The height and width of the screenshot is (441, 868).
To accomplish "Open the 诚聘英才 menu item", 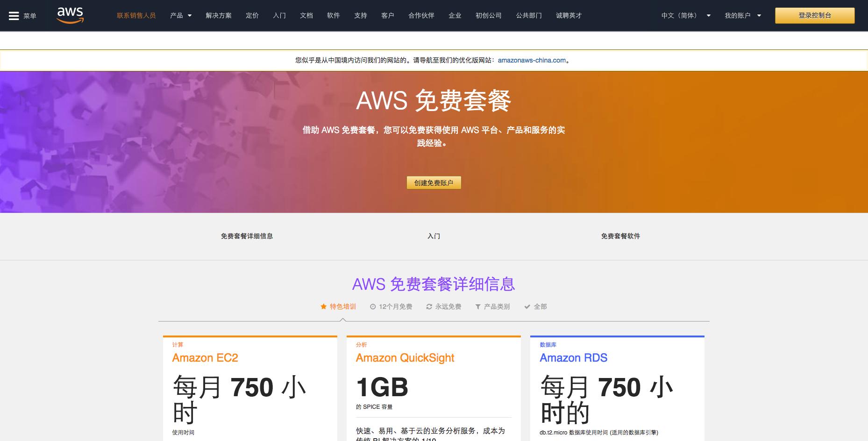I will 569,15.
